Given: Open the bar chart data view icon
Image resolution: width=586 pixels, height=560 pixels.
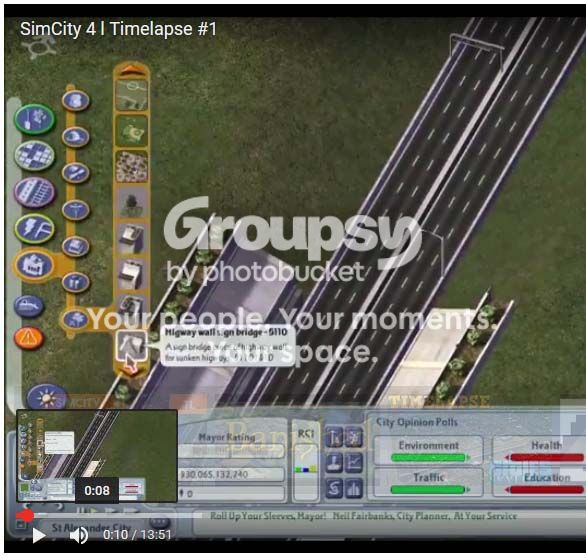Looking at the screenshot, I should tap(354, 488).
